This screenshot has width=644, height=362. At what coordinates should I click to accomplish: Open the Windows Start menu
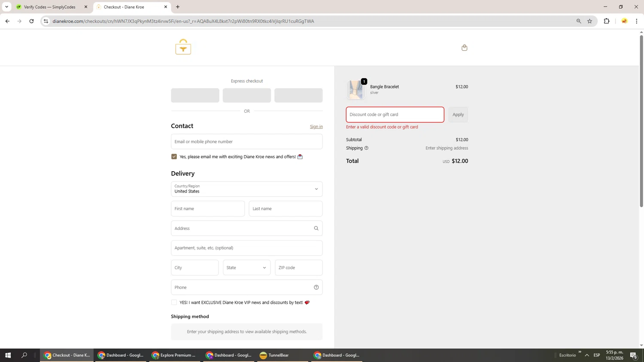tap(8, 355)
